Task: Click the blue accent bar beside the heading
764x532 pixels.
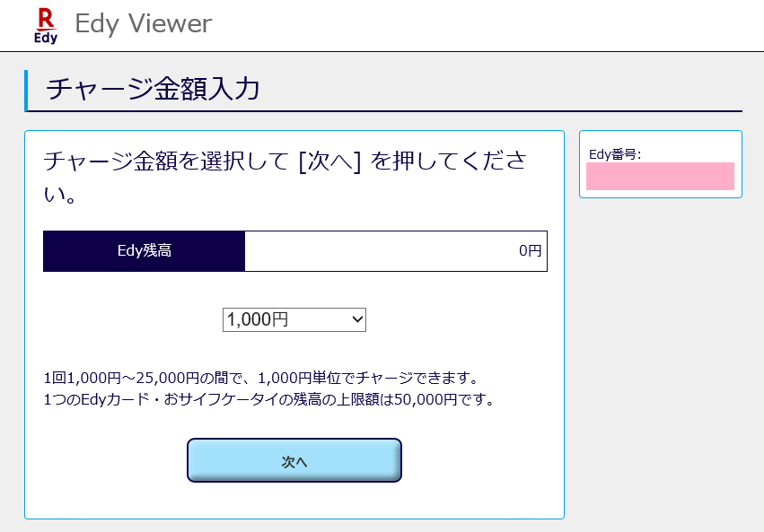Action: pos(27,89)
